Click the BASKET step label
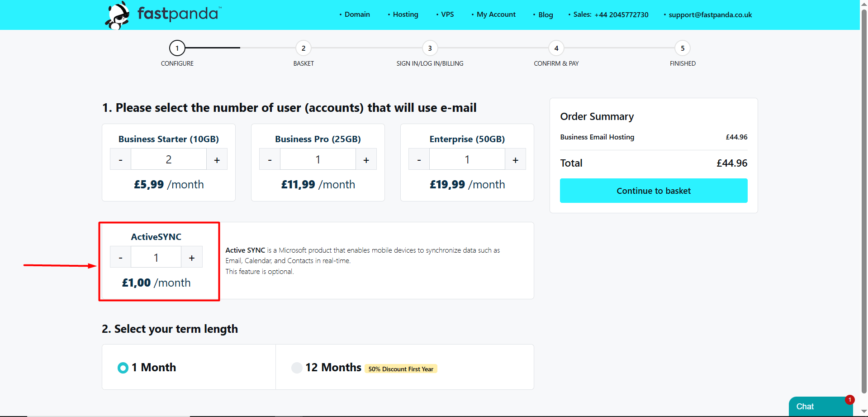This screenshot has height=417, width=868. coord(304,63)
